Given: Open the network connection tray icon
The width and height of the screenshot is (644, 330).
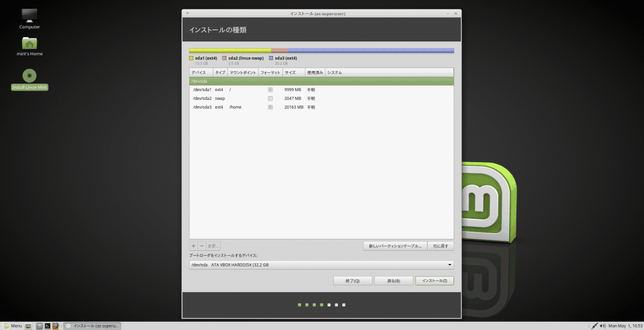Looking at the screenshot, I should click(x=594, y=326).
